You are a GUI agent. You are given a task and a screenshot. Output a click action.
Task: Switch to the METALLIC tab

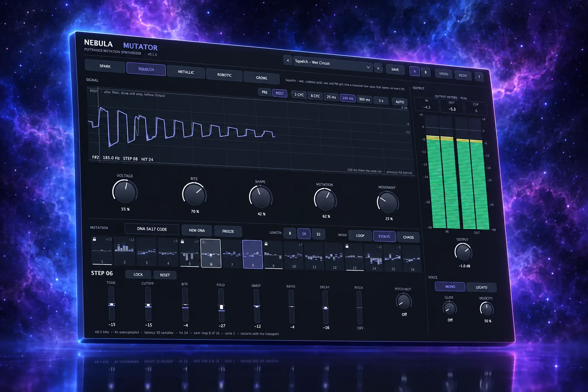(186, 72)
